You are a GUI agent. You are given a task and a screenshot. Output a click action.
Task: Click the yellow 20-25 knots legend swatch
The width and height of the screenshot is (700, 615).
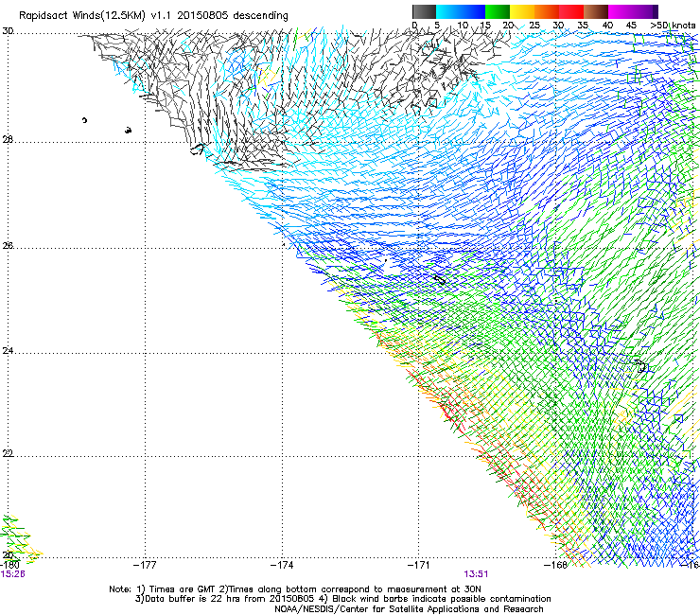point(522,11)
